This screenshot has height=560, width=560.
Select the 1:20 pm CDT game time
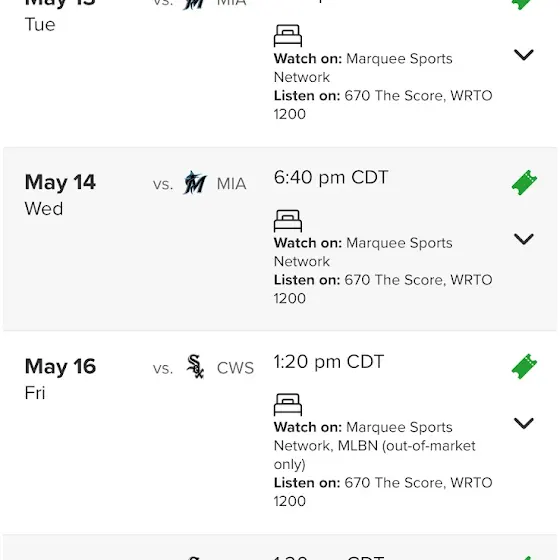click(329, 362)
